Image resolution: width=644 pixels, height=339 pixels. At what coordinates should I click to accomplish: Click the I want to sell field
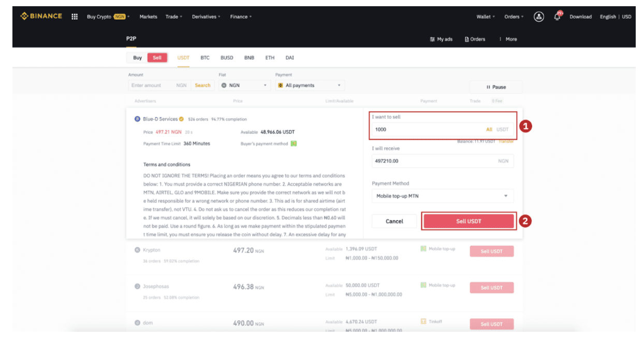tap(443, 130)
